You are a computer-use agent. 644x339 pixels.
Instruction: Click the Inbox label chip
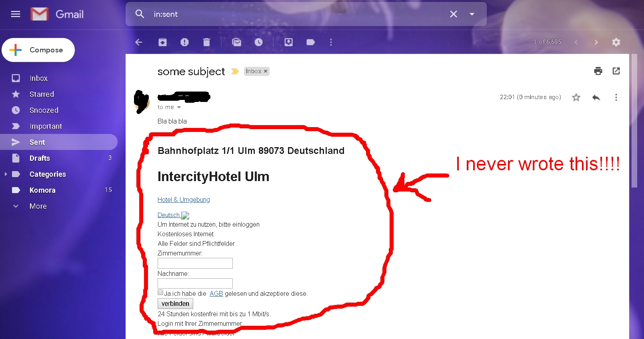[254, 71]
